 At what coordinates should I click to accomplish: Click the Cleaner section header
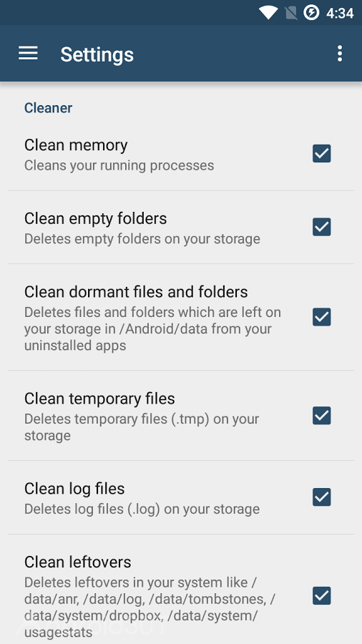(x=48, y=108)
